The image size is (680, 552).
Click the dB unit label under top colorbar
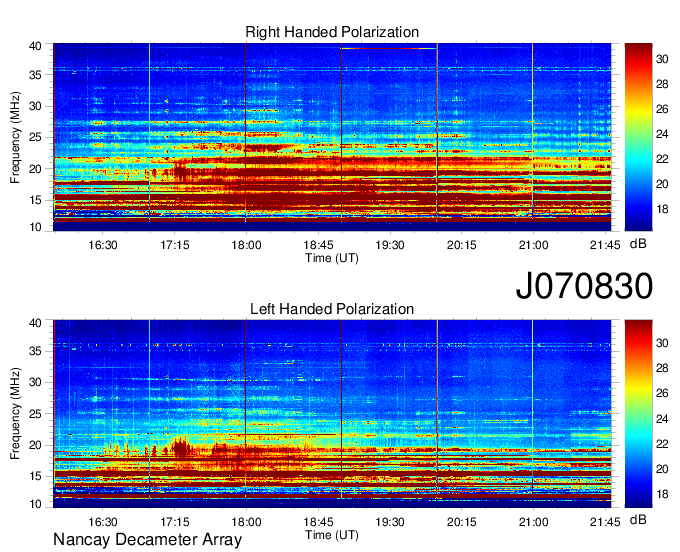638,244
